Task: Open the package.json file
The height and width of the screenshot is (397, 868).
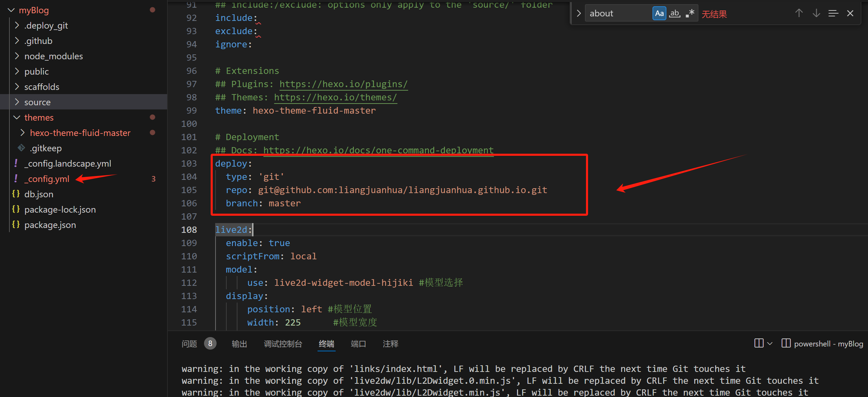Action: click(50, 225)
